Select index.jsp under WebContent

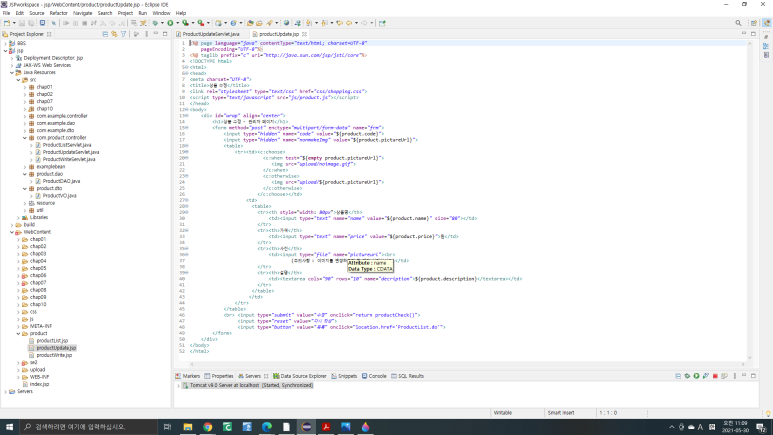39,384
